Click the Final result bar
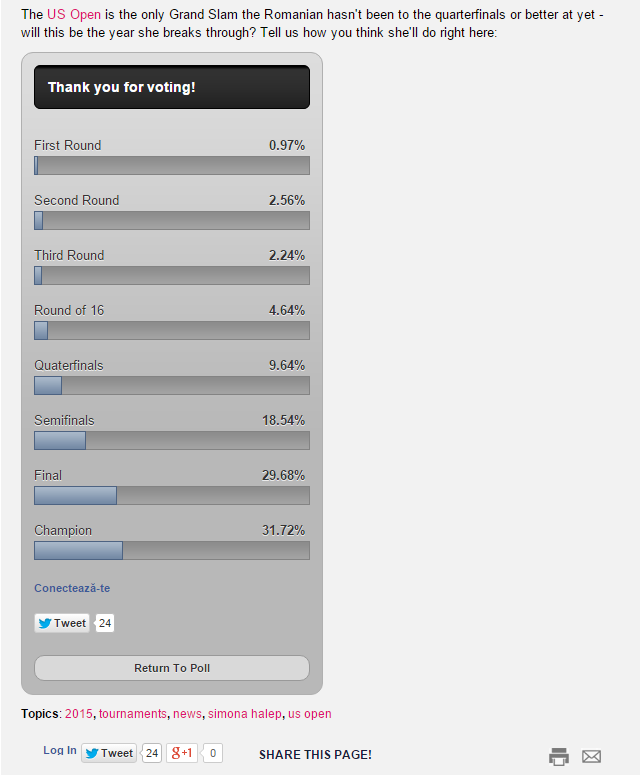This screenshot has width=640, height=775. [172, 495]
